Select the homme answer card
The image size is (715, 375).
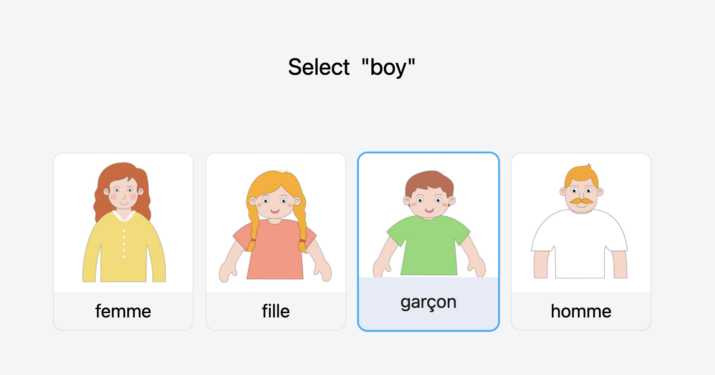[581, 242]
